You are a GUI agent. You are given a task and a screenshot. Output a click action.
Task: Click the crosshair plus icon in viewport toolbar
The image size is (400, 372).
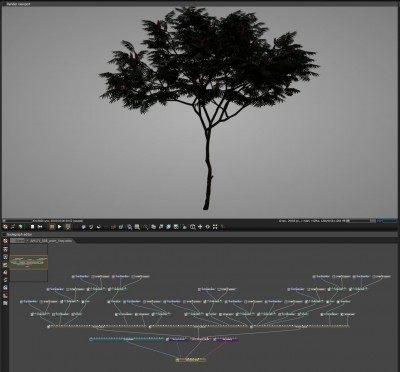(x=200, y=227)
